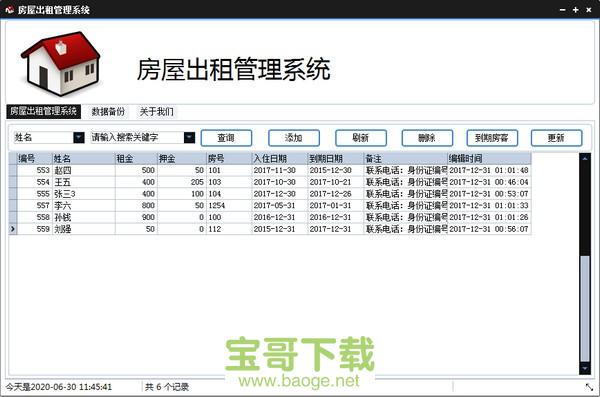Open the 姓名 field dropdown arrow
The width and height of the screenshot is (600, 397).
pos(79,137)
